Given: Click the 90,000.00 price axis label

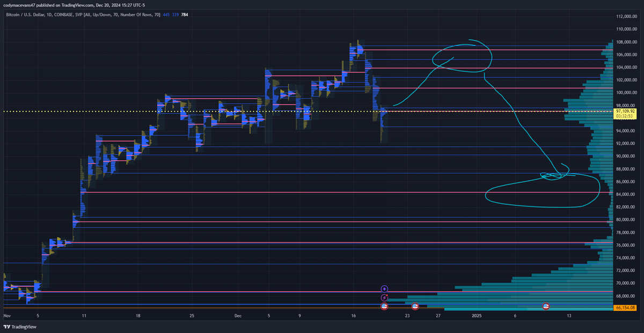Looking at the screenshot, I should (x=626, y=156).
